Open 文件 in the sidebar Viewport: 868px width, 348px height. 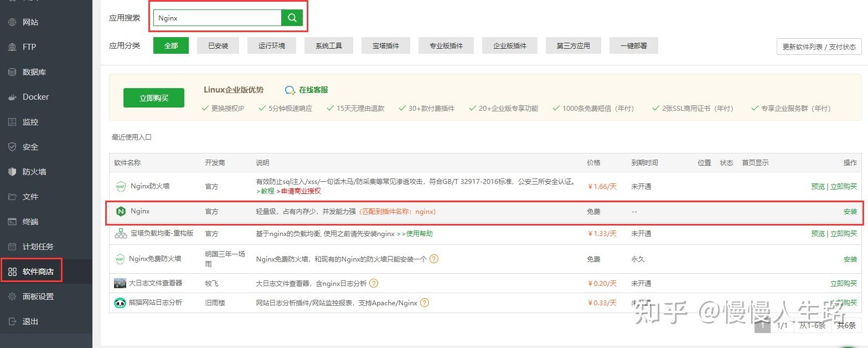30,197
